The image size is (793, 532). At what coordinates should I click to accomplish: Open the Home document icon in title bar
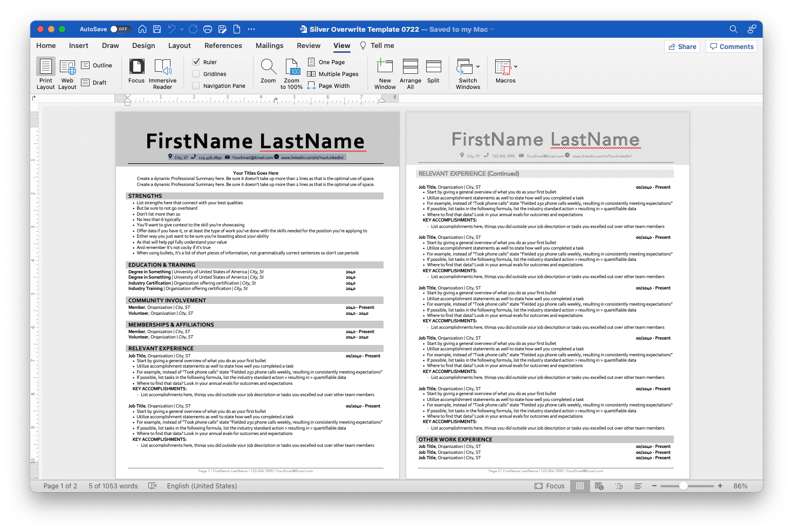[x=142, y=29]
